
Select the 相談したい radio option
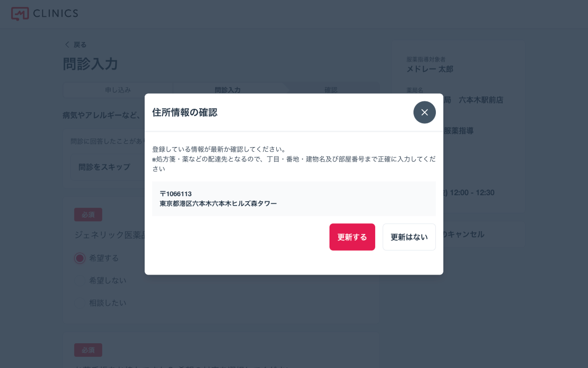80,303
